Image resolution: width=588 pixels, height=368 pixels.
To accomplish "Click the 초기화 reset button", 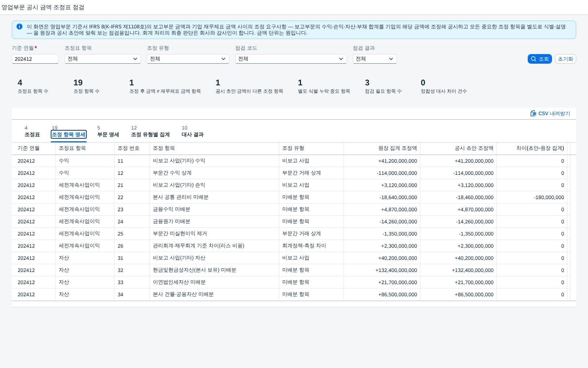I will (x=565, y=59).
